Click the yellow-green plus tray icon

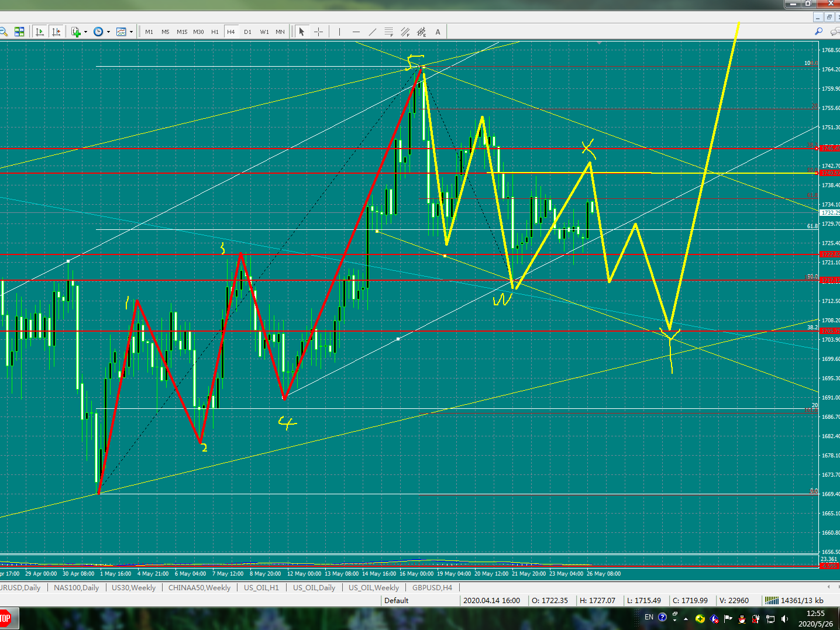(700, 619)
